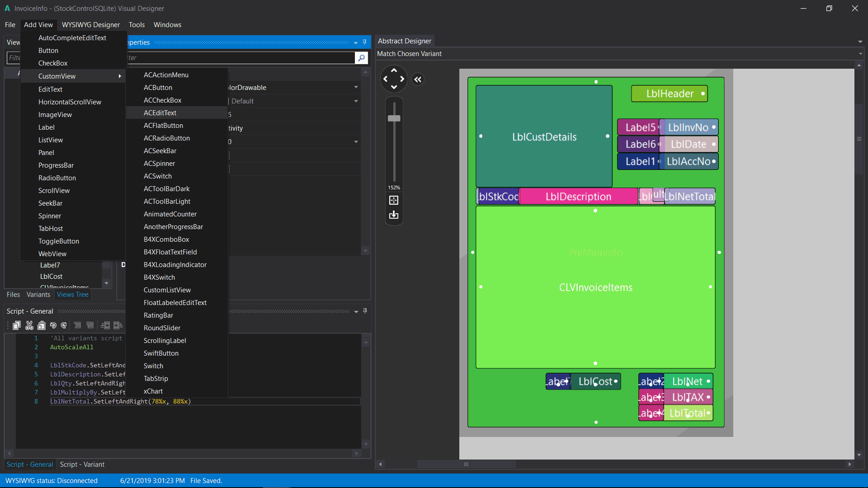The height and width of the screenshot is (488, 868).
Task: Pin the Properties panel
Action: [x=365, y=42]
